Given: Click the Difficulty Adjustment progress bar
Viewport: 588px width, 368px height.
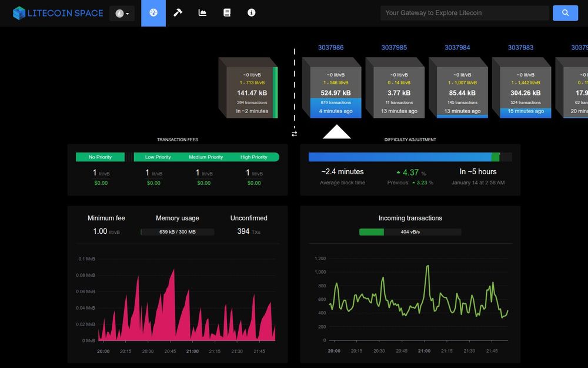Looking at the screenshot, I should (410, 157).
